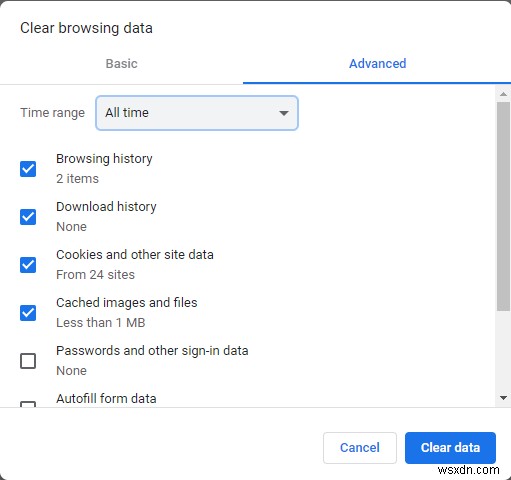Toggle Cookies and other site data checkbox
Screen dimensions: 511x480
(x=28, y=265)
